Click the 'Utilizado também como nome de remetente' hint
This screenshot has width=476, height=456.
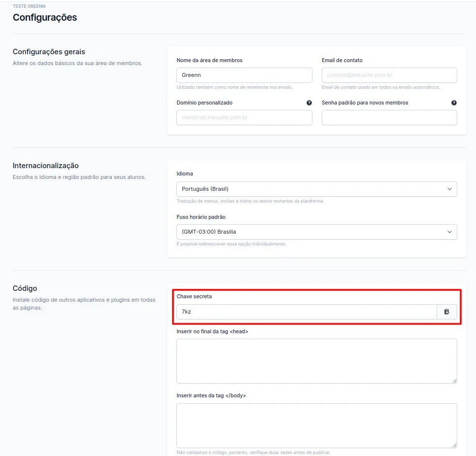(x=235, y=87)
